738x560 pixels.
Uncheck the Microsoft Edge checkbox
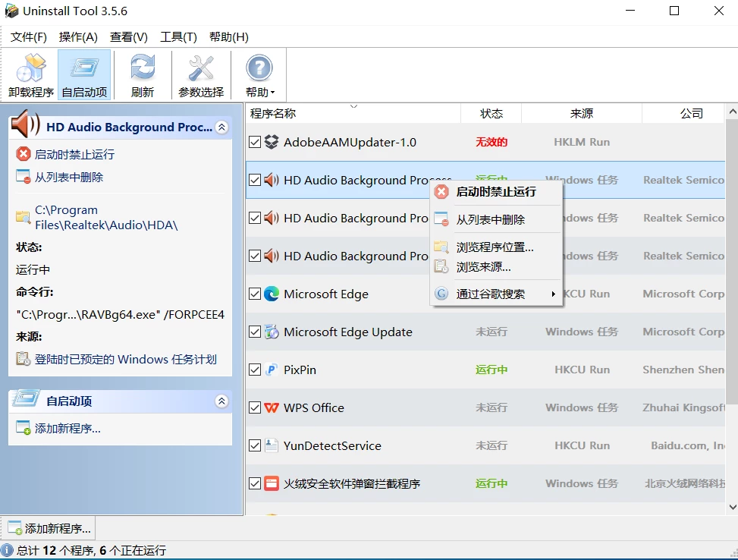pos(255,294)
